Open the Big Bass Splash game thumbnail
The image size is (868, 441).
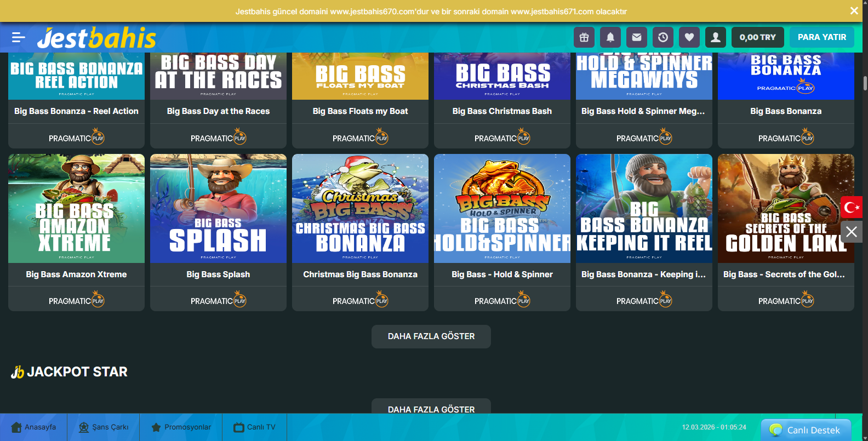click(218, 209)
